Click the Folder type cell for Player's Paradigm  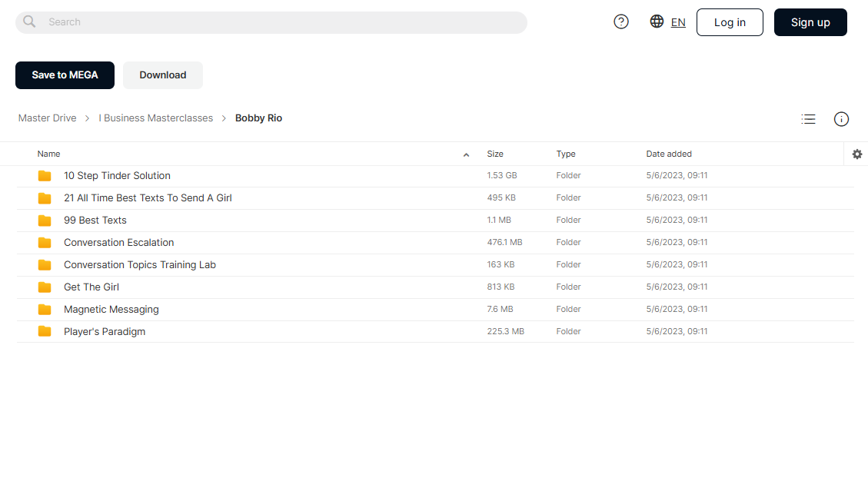pyautogui.click(x=568, y=331)
